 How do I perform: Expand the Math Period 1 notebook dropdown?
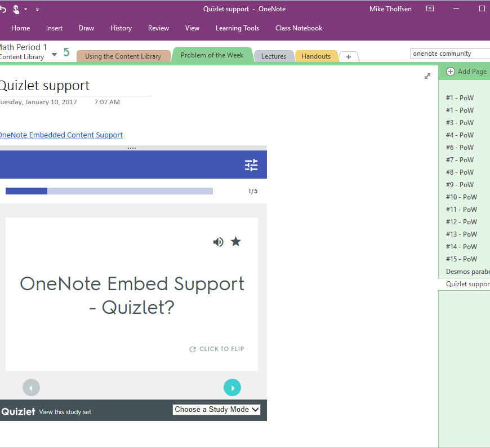pyautogui.click(x=54, y=55)
